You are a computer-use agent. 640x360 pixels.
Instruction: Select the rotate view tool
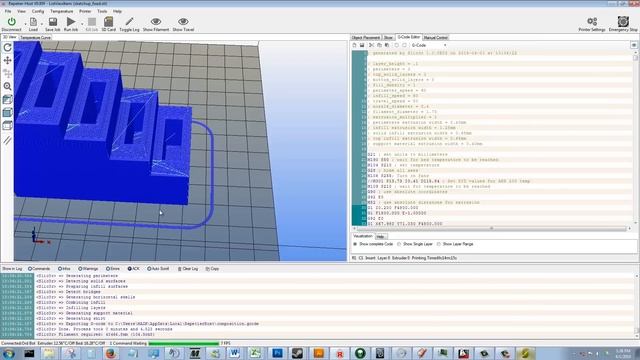(x=7, y=47)
